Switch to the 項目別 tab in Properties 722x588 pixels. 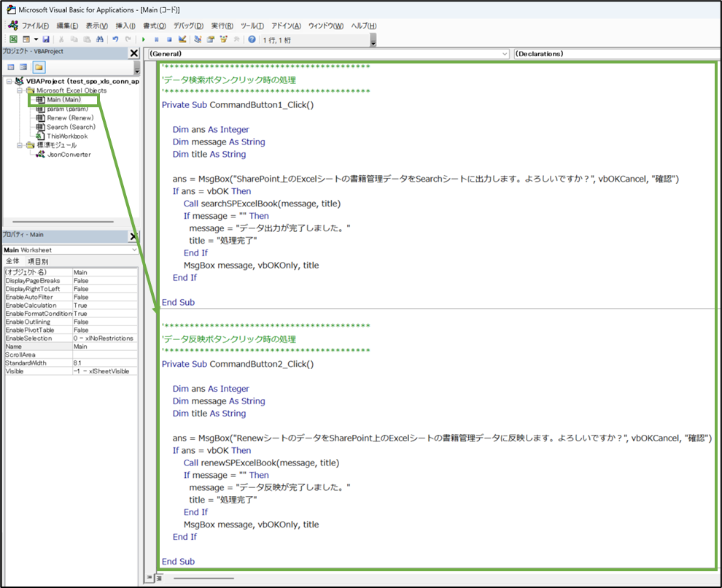[38, 261]
